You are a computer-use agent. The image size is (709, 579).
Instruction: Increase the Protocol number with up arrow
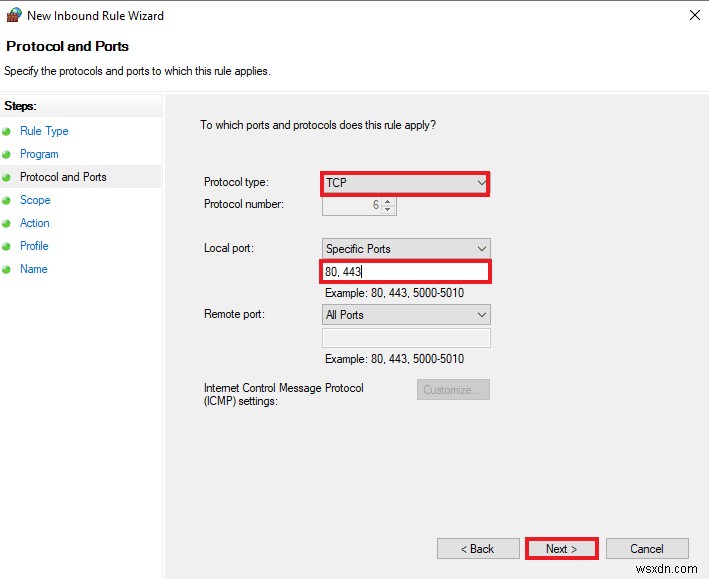tap(388, 201)
